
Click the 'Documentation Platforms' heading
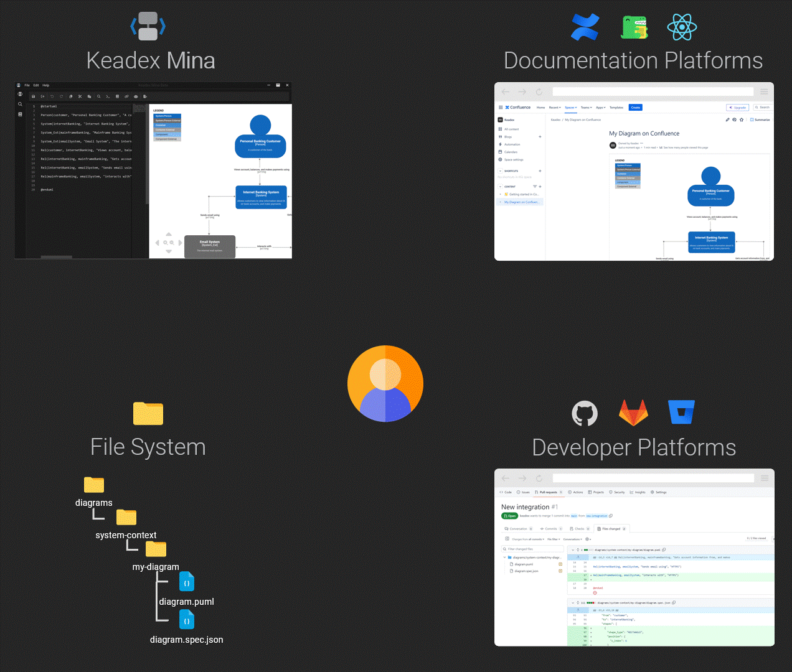point(633,60)
